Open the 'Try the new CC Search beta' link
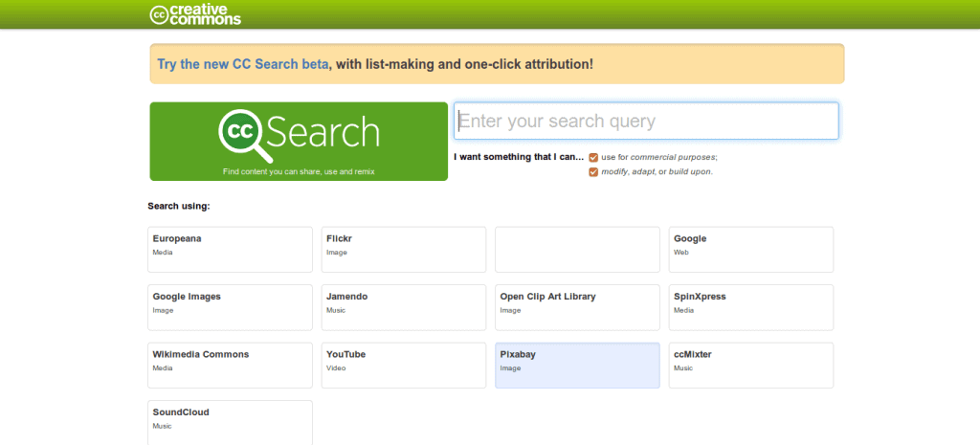This screenshot has height=445, width=980. (243, 64)
